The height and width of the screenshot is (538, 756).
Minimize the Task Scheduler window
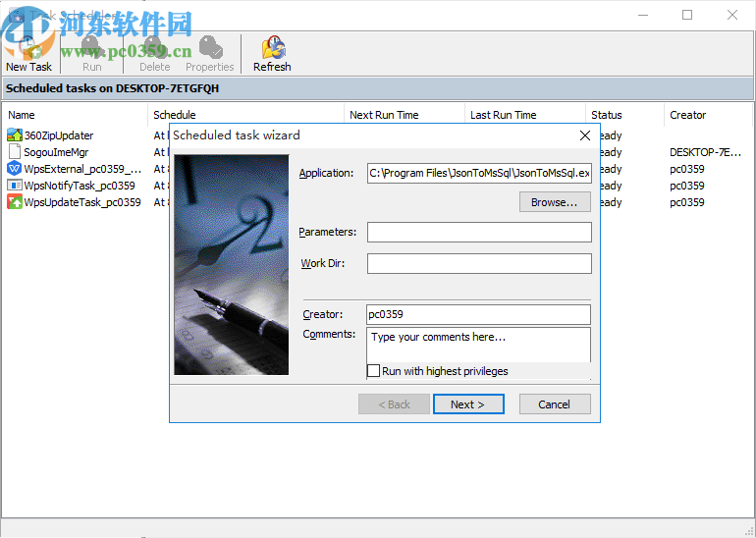click(x=643, y=15)
